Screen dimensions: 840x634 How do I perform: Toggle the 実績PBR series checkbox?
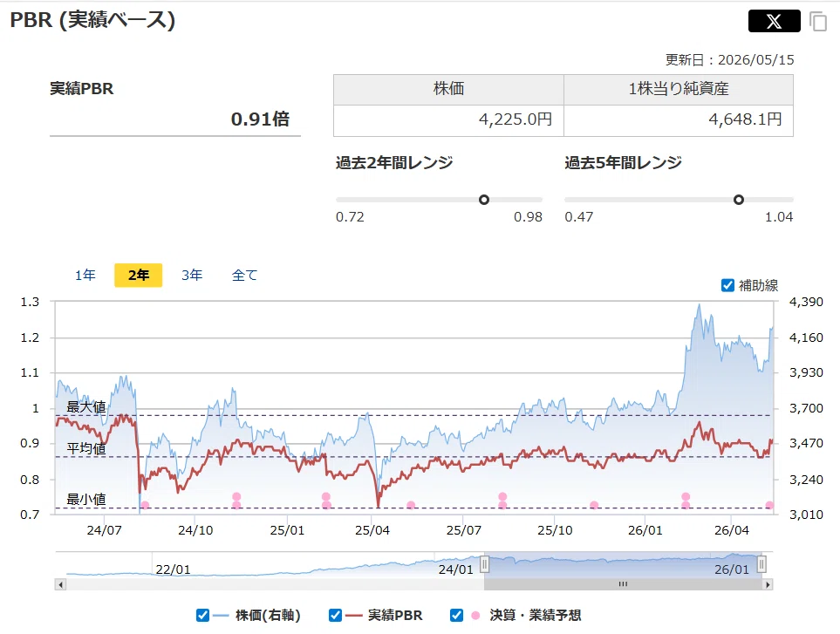point(335,616)
